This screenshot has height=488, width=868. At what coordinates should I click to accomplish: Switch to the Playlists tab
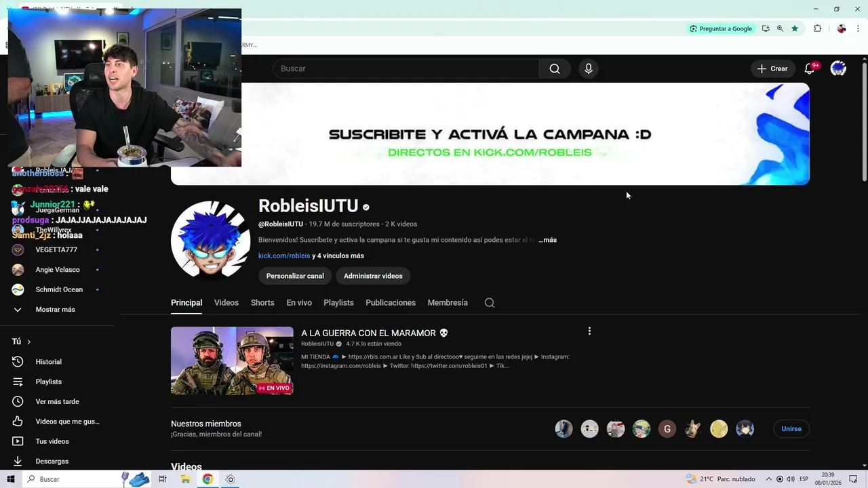pyautogui.click(x=338, y=303)
